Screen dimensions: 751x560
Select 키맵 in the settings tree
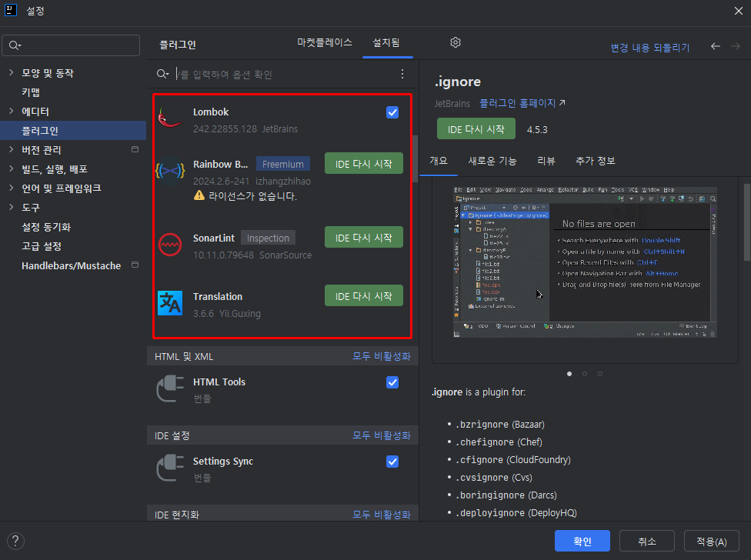pyautogui.click(x=31, y=92)
